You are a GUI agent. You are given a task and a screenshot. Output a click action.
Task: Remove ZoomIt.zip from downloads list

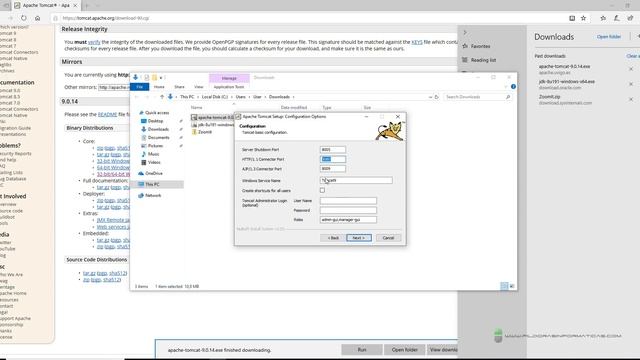(631, 99)
